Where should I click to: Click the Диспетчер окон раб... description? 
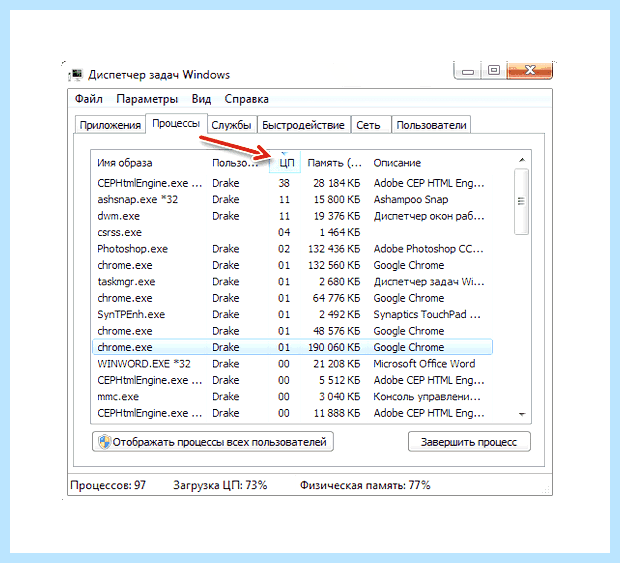pyautogui.click(x=429, y=216)
